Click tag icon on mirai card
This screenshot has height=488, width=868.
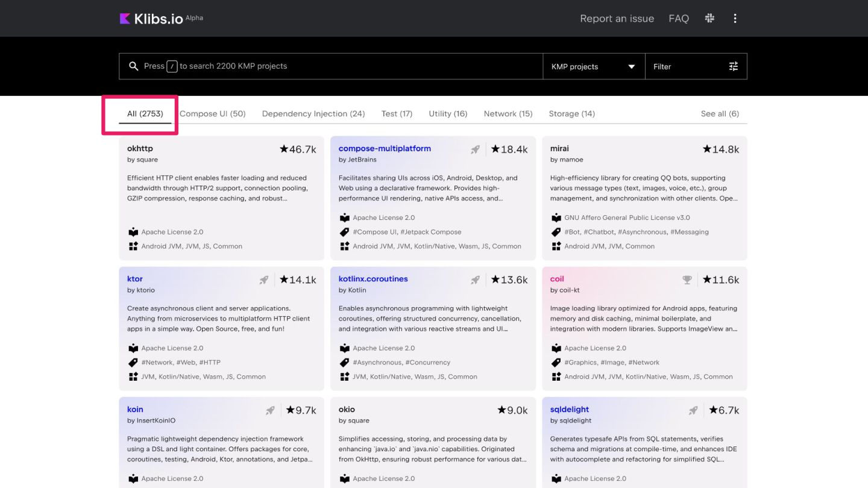pos(556,232)
